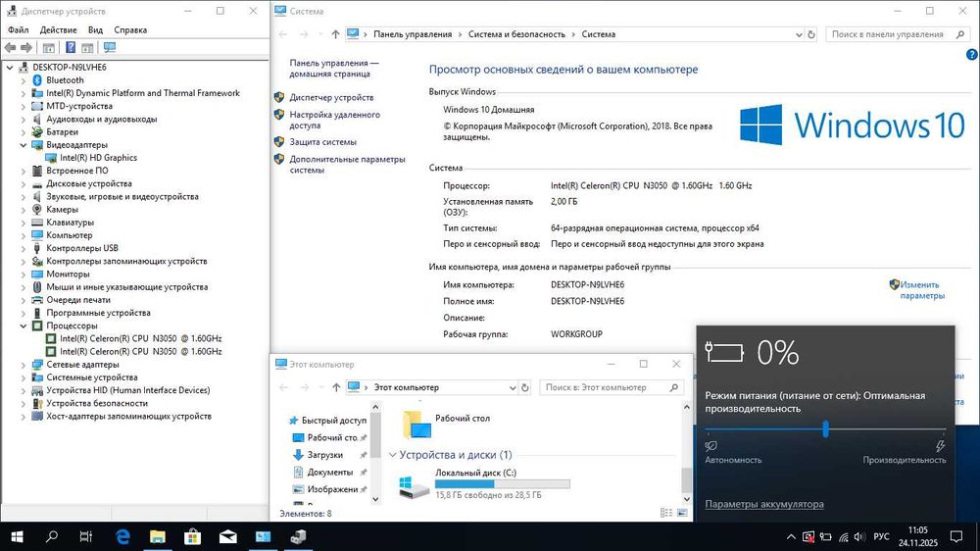
Task: Collapse the Видеоадаптеры category
Action: click(x=24, y=145)
